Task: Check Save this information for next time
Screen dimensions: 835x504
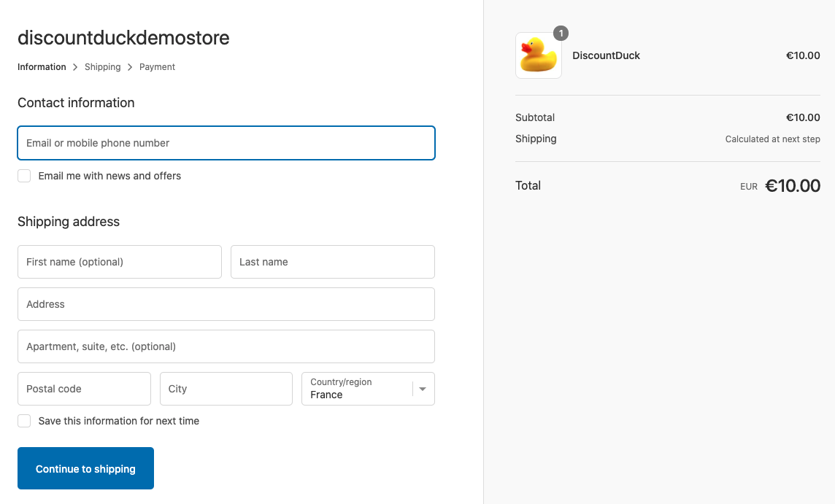Action: [x=25, y=421]
